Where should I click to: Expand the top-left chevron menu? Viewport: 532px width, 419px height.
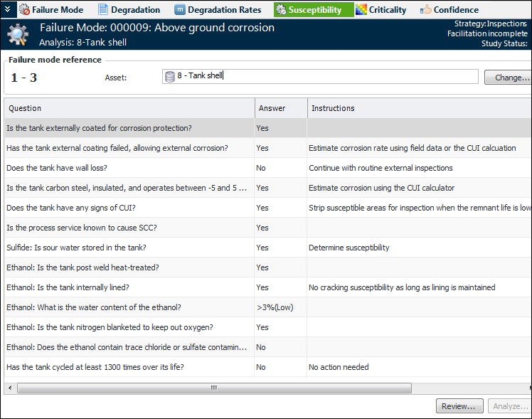pos(7,10)
